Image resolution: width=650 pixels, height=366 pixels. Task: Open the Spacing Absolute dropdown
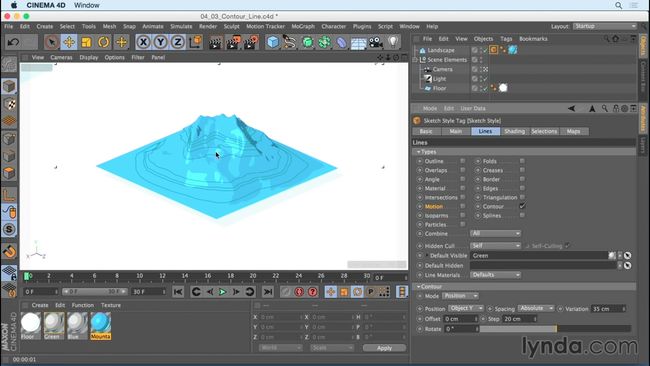(536, 308)
